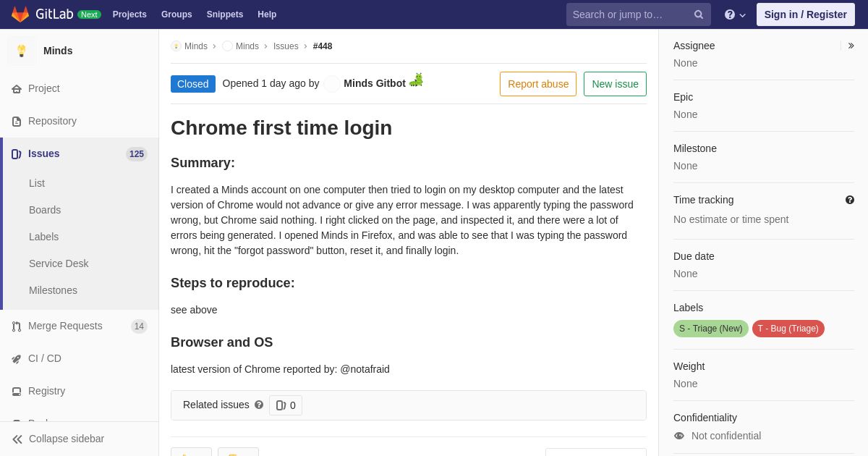Open the Repository sidebar item
This screenshot has height=456, width=868.
(80, 121)
